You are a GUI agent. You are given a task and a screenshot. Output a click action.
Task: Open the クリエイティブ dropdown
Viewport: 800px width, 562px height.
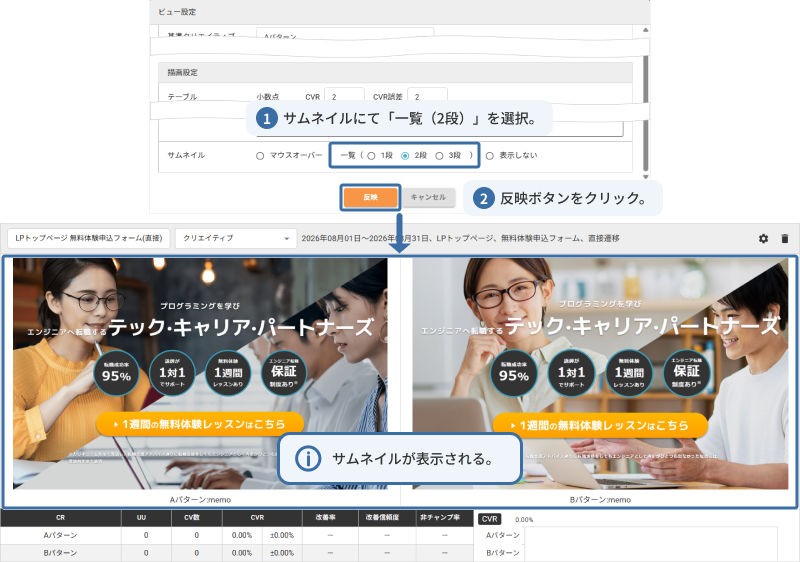pos(236,238)
